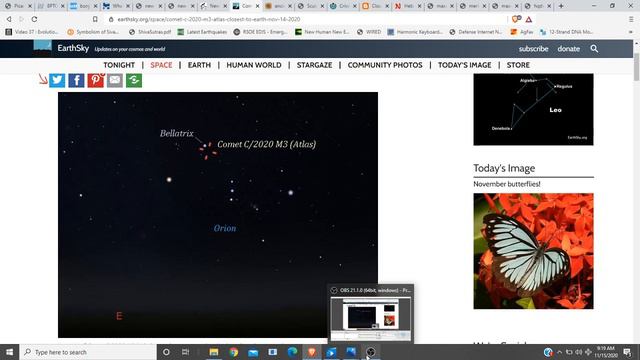Share article via Twitter icon
The width and height of the screenshot is (640, 360).
pyautogui.click(x=57, y=80)
